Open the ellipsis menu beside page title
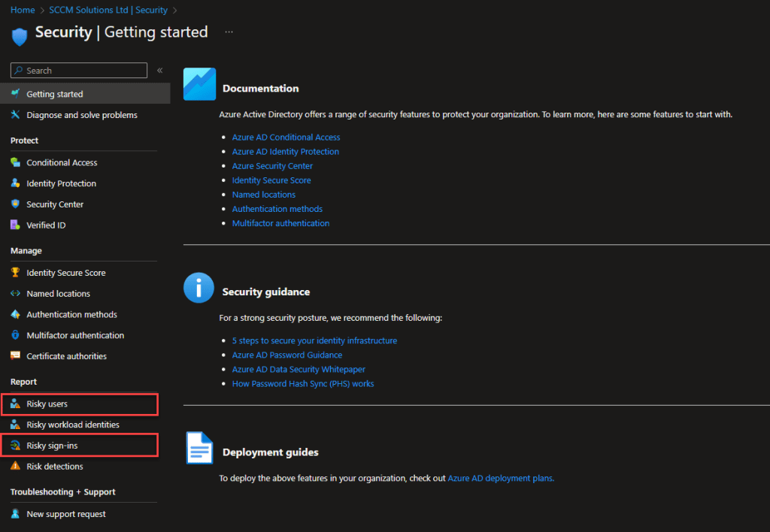 coord(229,32)
